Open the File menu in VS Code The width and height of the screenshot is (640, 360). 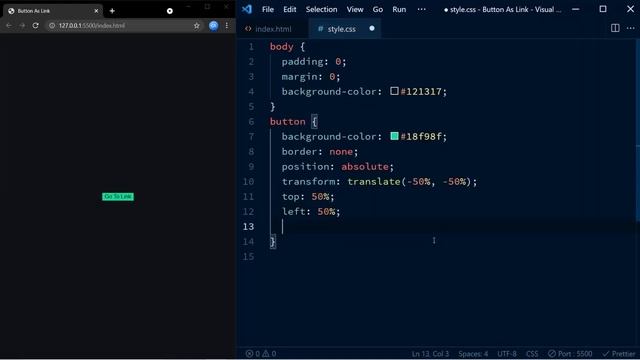tap(268, 9)
